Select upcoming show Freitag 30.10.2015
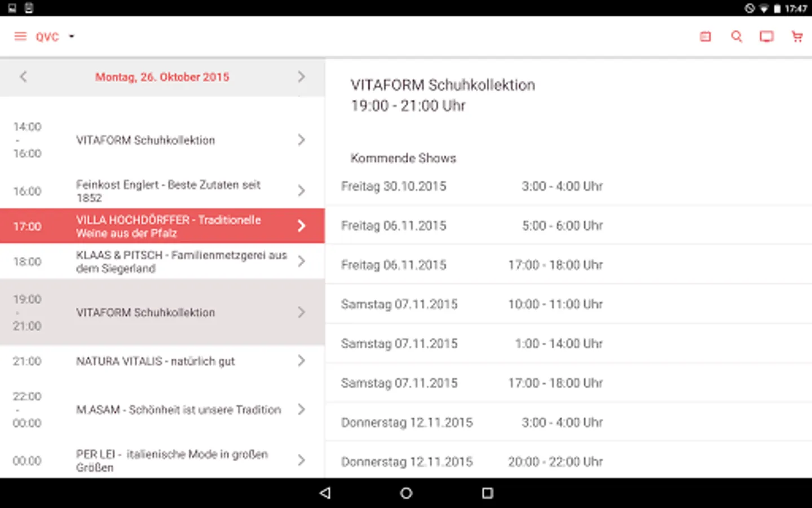Image resolution: width=812 pixels, height=508 pixels. point(568,186)
